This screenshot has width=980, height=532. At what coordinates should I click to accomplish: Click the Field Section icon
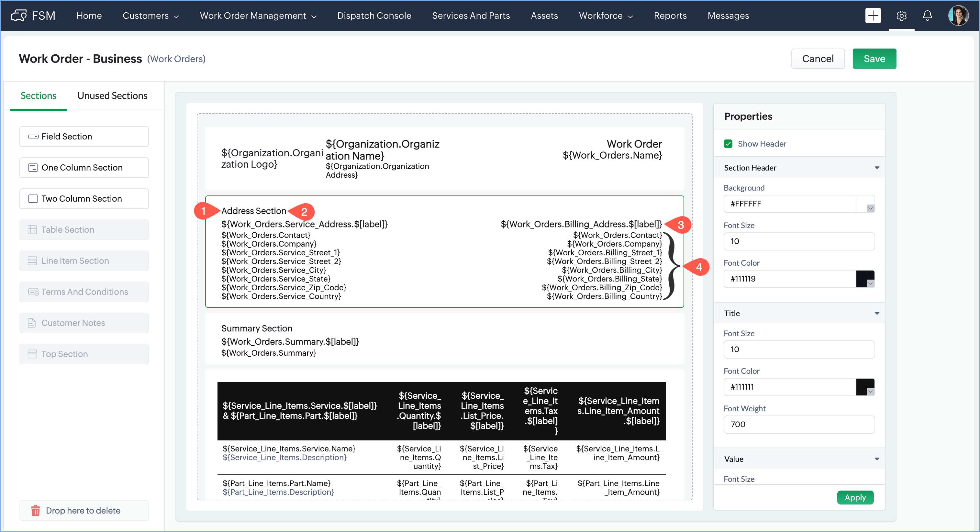[x=33, y=137]
